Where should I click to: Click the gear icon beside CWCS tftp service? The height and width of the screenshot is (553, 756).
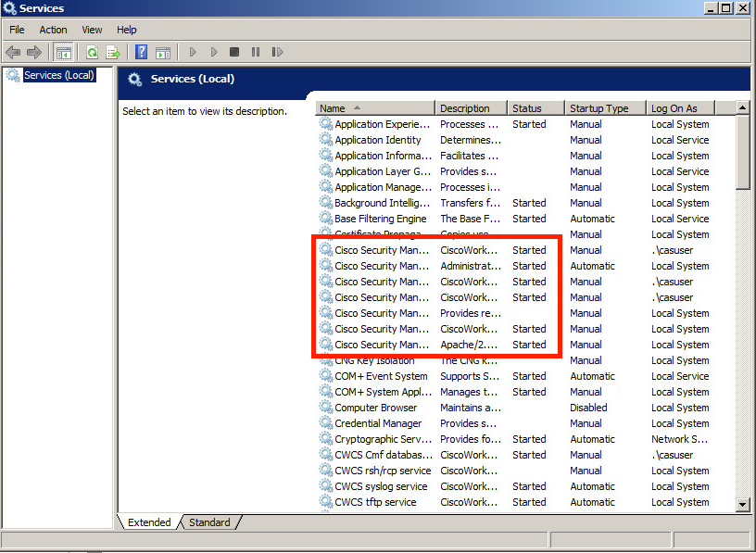[x=326, y=501]
